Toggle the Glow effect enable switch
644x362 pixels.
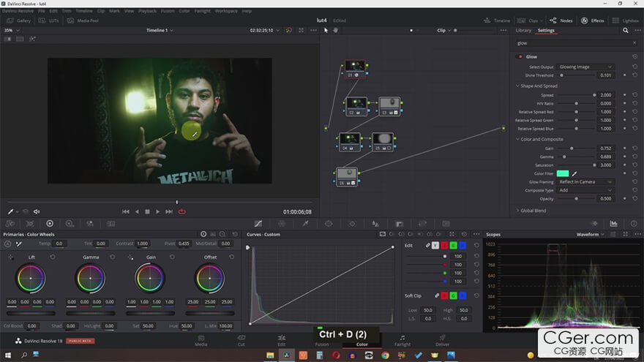pyautogui.click(x=520, y=56)
